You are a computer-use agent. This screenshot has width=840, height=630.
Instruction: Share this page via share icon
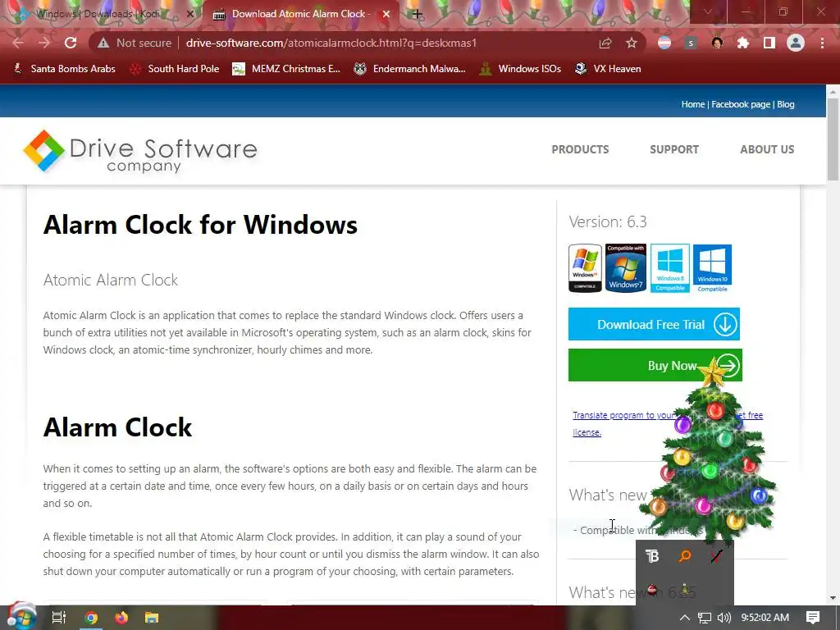pyautogui.click(x=605, y=43)
